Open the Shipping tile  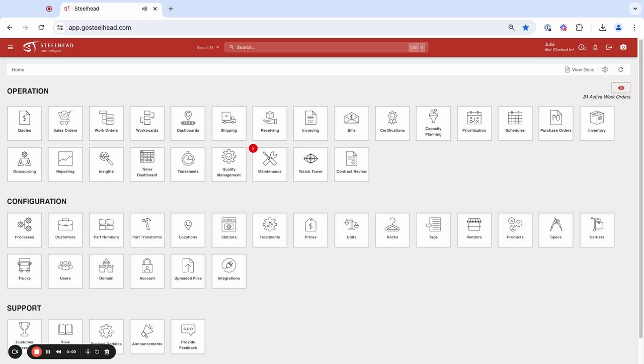point(229,123)
